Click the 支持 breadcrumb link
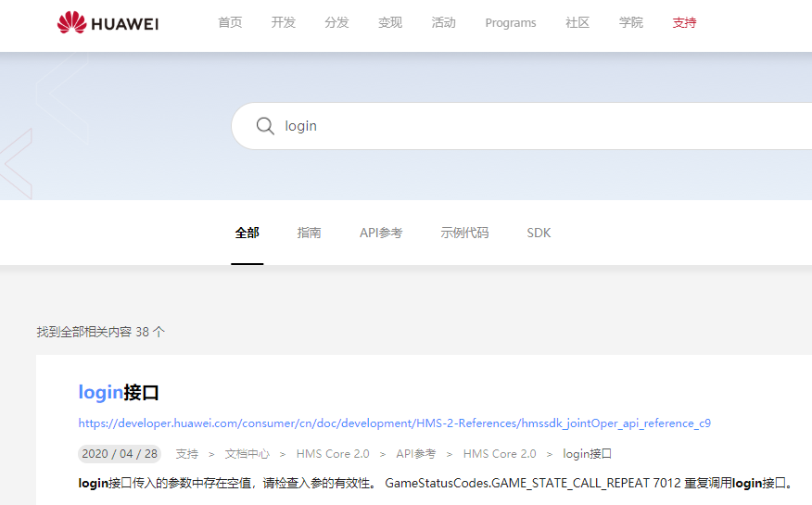Viewport: 812px width, 505px height. [187, 454]
